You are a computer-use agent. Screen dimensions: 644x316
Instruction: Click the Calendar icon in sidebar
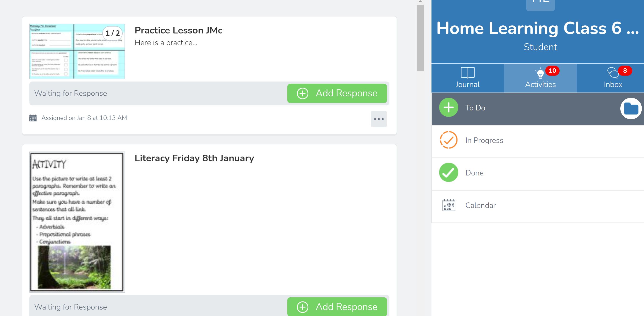coord(448,205)
